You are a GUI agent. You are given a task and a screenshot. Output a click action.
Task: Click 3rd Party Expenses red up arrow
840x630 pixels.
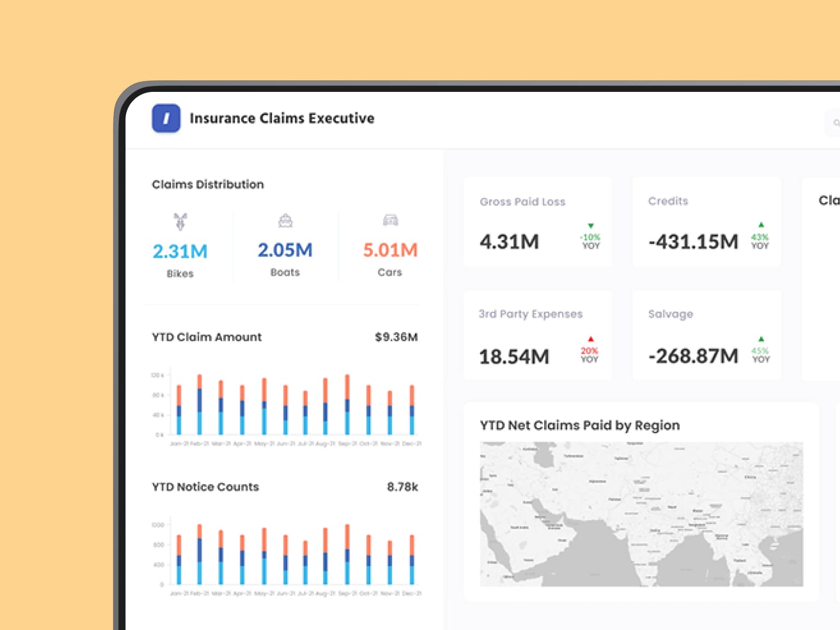591,339
